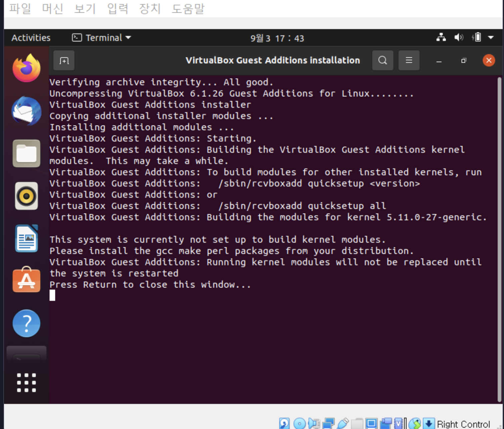Select the Terminal icon in dock

coord(26,354)
